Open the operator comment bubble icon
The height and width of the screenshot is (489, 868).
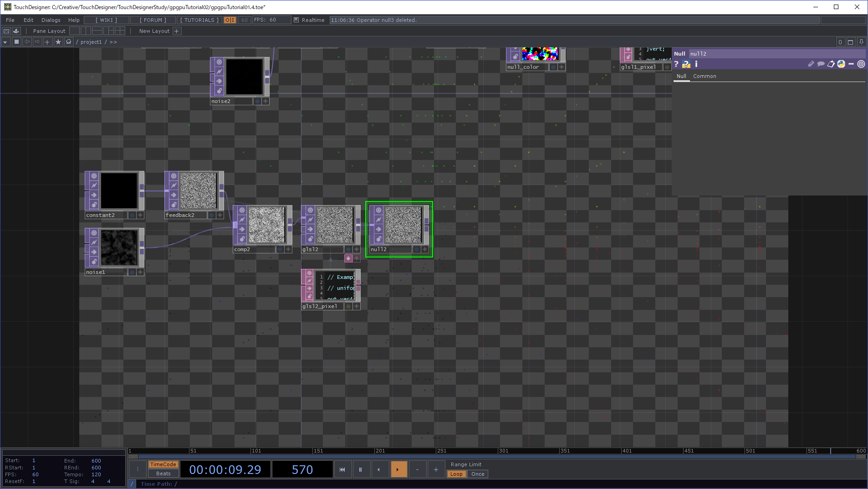[x=821, y=64]
